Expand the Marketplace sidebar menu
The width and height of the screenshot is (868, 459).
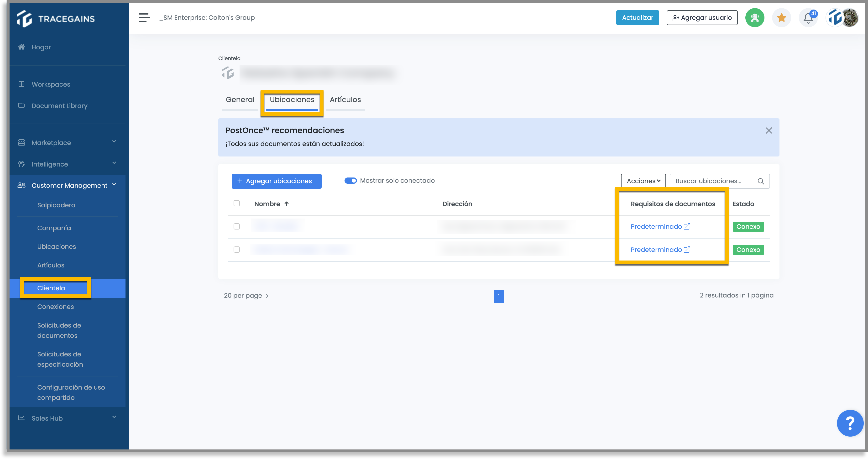(x=67, y=143)
